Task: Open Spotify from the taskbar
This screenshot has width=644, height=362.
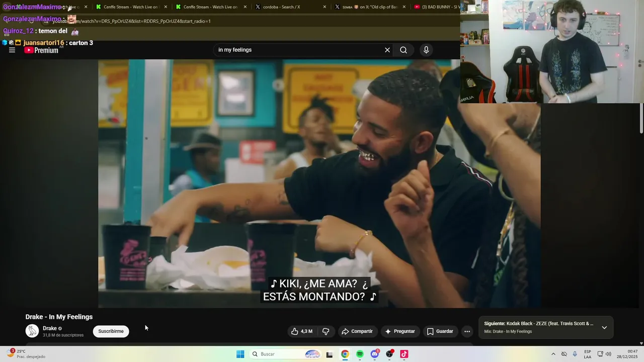Action: pos(360,354)
